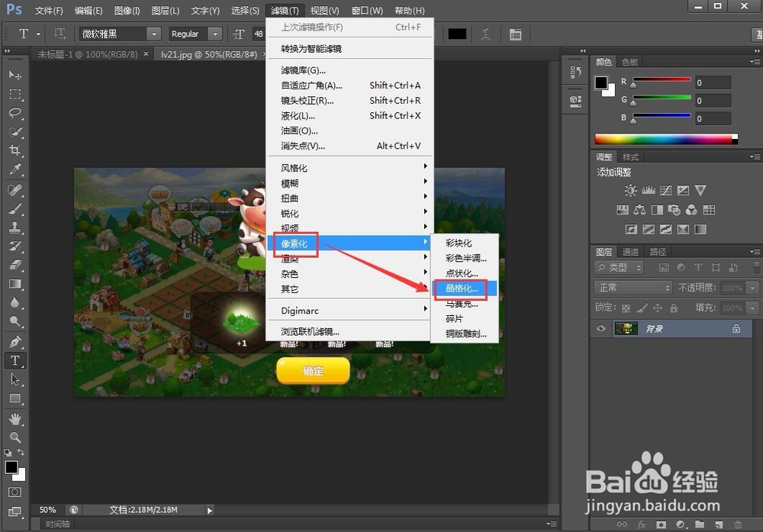763x532 pixels.
Task: Click the status bar arrow button
Action: 210,510
